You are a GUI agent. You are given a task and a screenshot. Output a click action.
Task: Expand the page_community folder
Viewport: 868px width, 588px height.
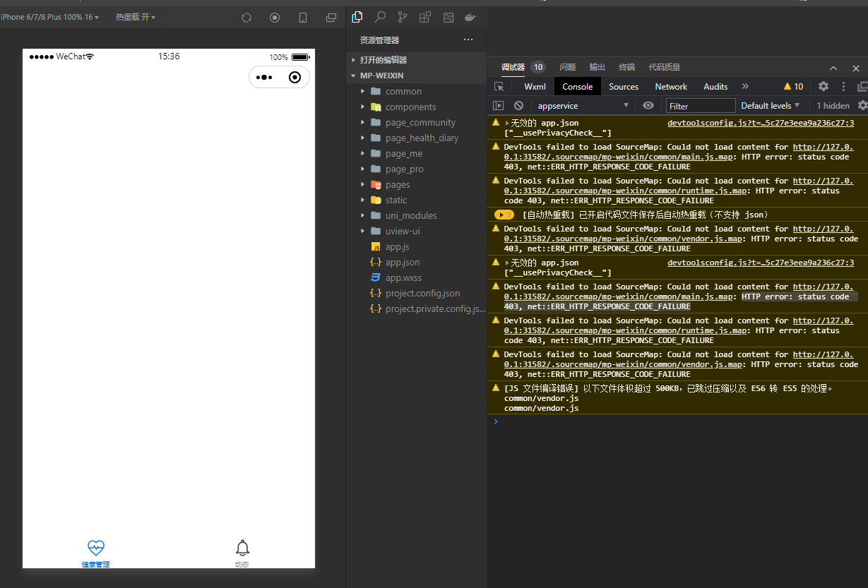tap(417, 122)
